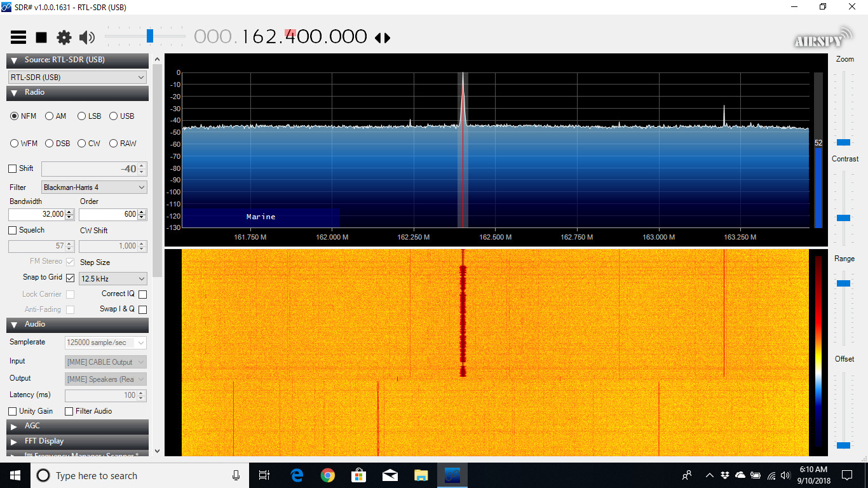The image size is (868, 488).
Task: Click the battery tray icon
Action: (756, 475)
